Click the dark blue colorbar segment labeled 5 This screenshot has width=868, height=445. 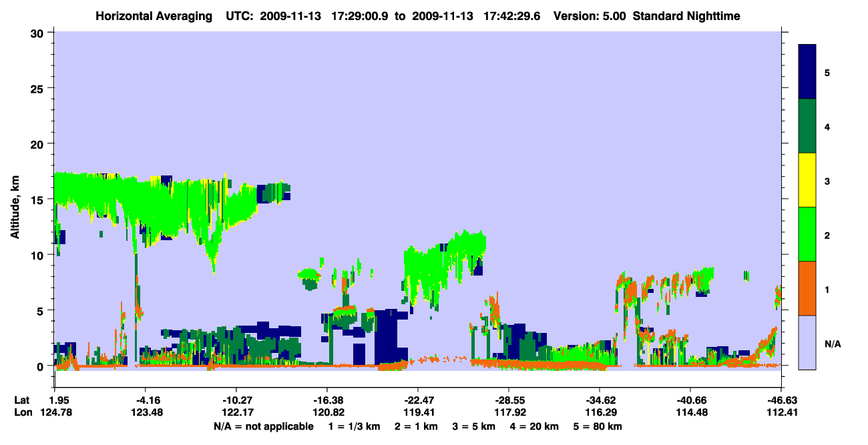[x=807, y=72]
